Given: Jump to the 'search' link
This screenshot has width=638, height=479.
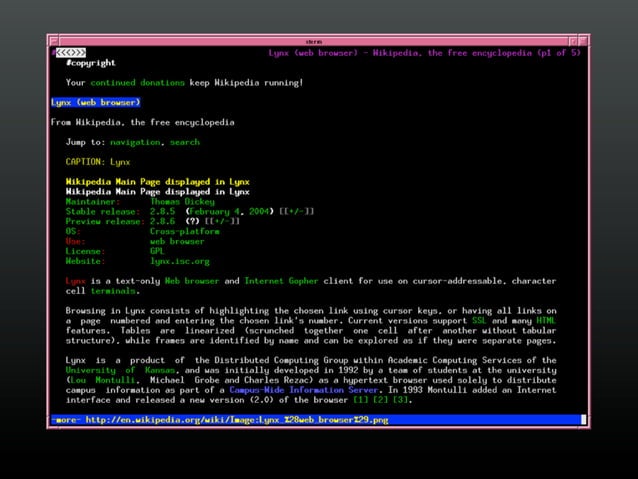Looking at the screenshot, I should [185, 142].
